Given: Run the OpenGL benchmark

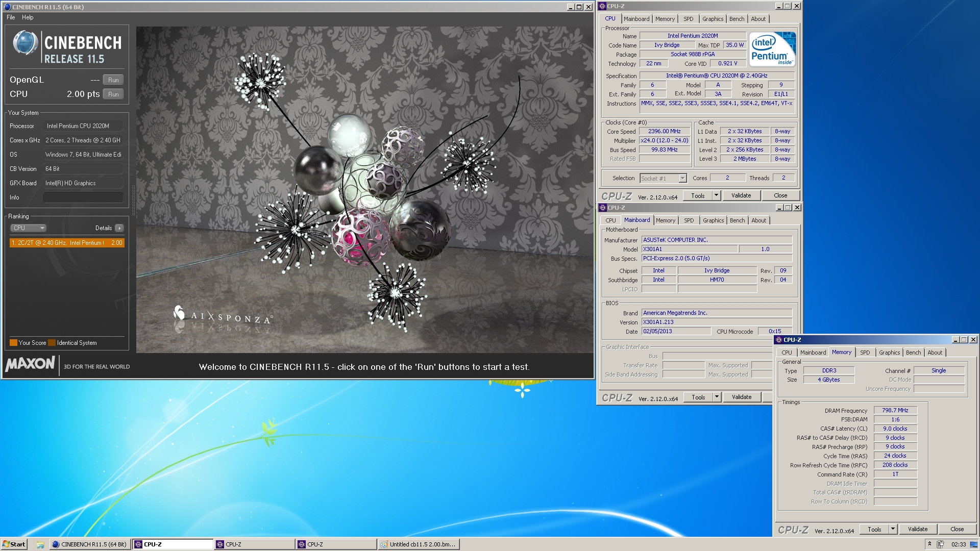Looking at the screenshot, I should pyautogui.click(x=113, y=80).
